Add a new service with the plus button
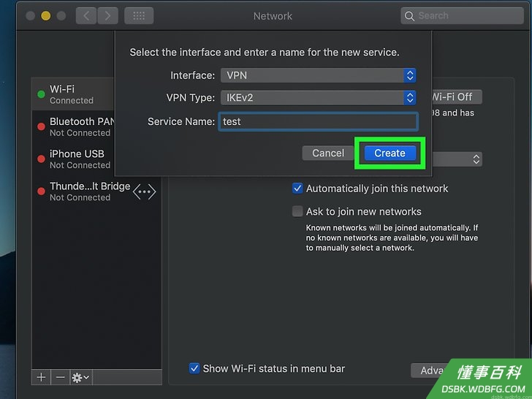 pyautogui.click(x=41, y=377)
